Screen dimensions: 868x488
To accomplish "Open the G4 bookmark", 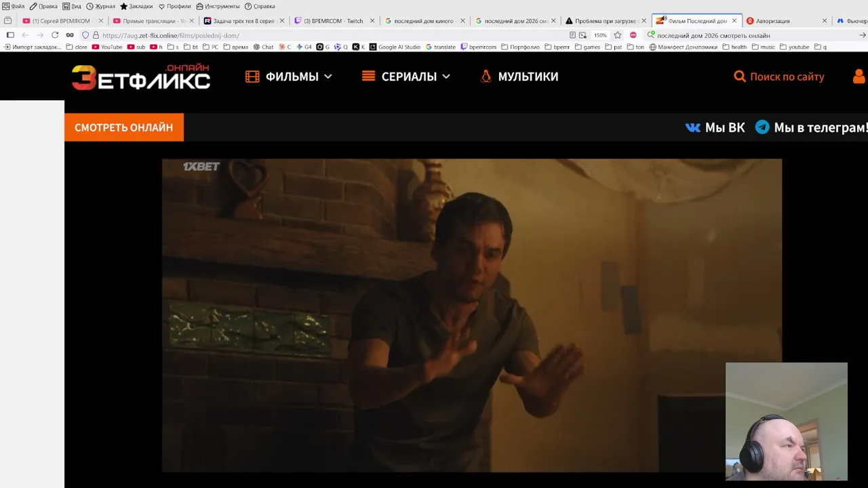I will click(304, 47).
